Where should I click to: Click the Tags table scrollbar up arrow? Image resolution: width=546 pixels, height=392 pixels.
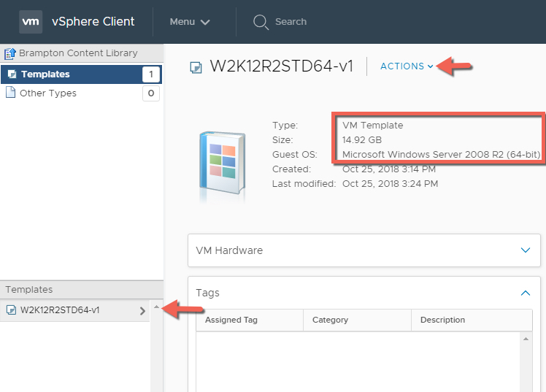pyautogui.click(x=526, y=339)
